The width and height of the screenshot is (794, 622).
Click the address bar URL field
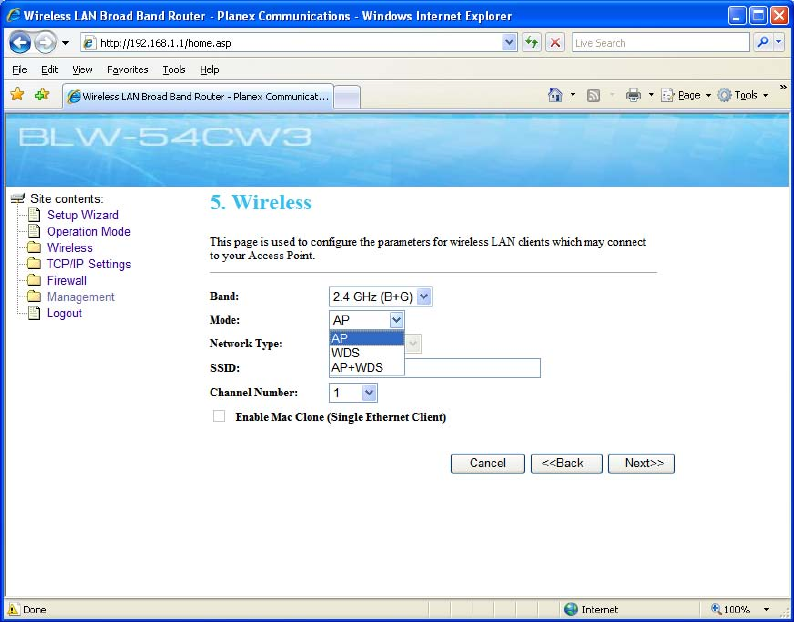292,43
